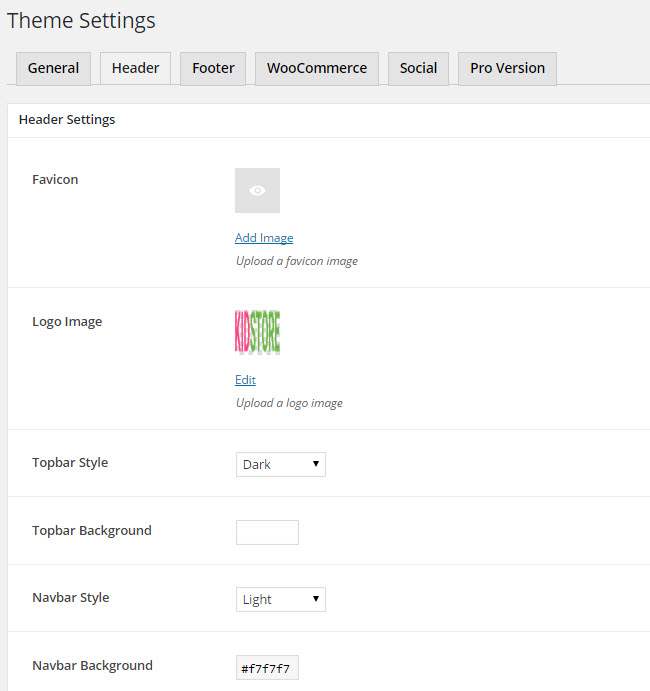
Task: Open the Footer tab
Action: (x=213, y=68)
